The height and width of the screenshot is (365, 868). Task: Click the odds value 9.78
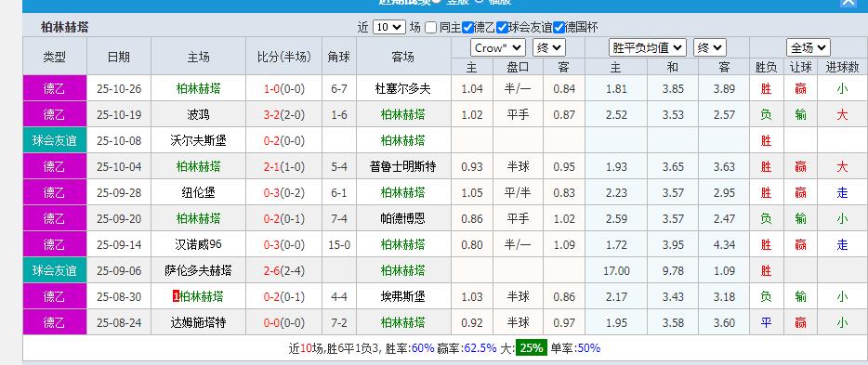[673, 270]
